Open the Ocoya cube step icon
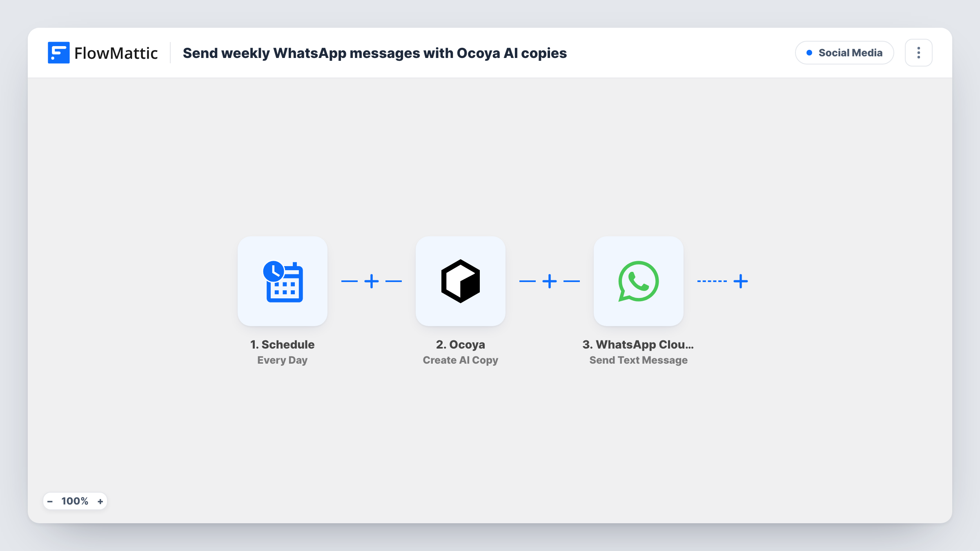 (x=461, y=281)
